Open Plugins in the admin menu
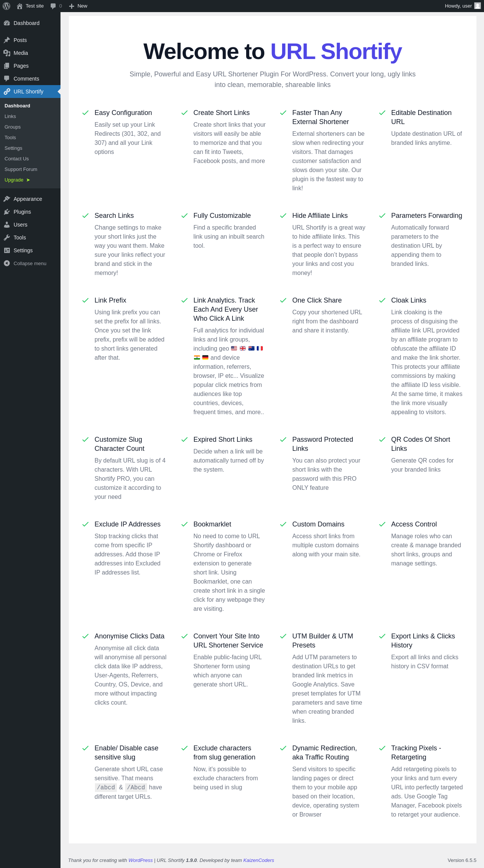The height and width of the screenshot is (868, 484). [x=30, y=212]
